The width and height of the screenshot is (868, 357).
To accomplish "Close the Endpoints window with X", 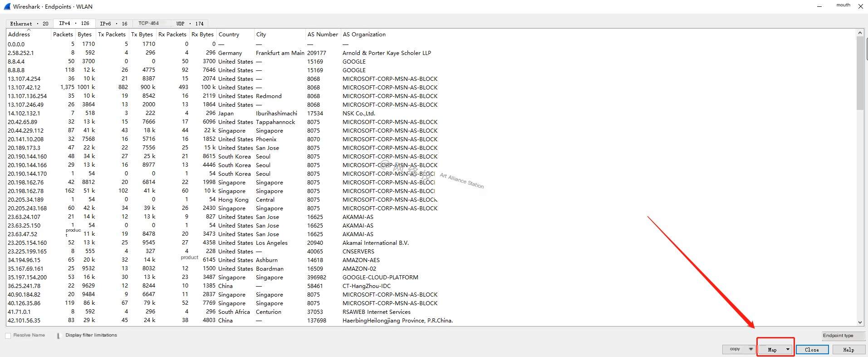I will (860, 7).
